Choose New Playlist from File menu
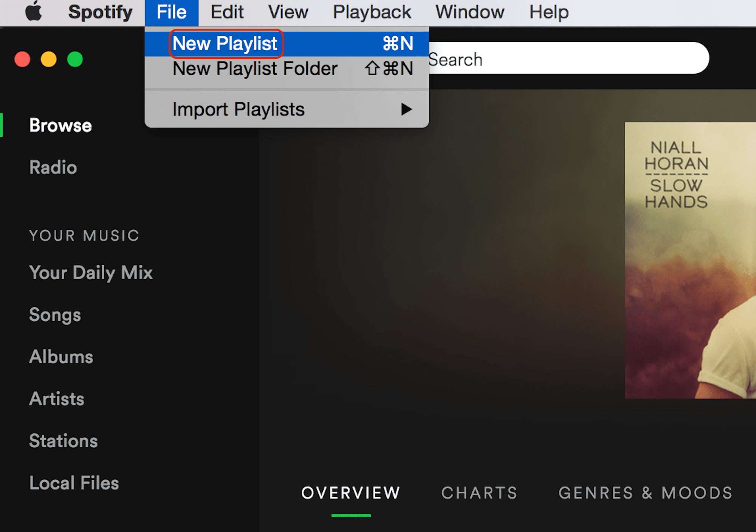The height and width of the screenshot is (532, 756). (287, 43)
